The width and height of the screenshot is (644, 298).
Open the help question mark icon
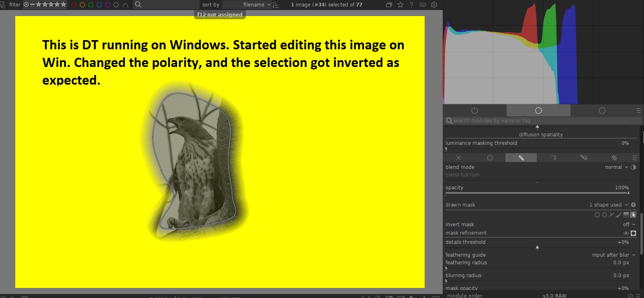(411, 5)
